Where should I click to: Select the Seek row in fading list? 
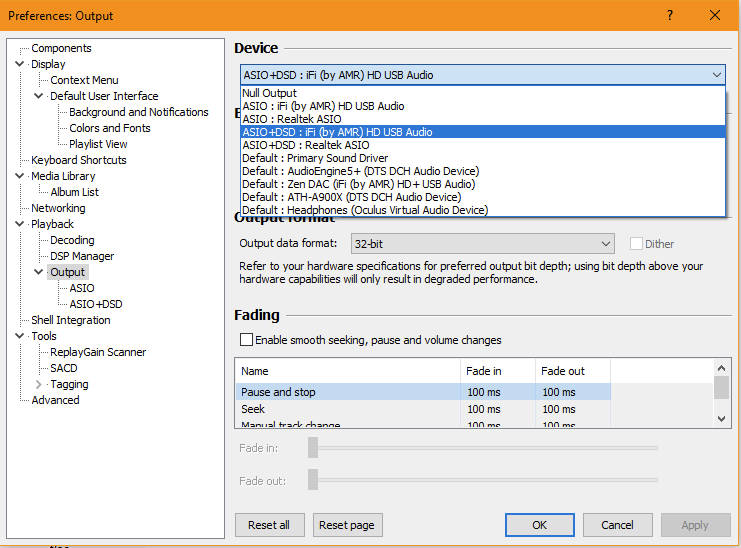coord(253,409)
